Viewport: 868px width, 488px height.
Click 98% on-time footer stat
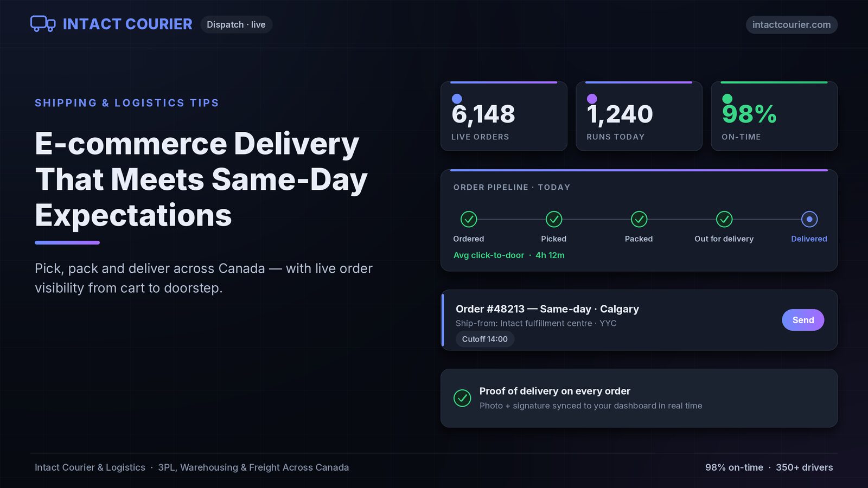[734, 467]
